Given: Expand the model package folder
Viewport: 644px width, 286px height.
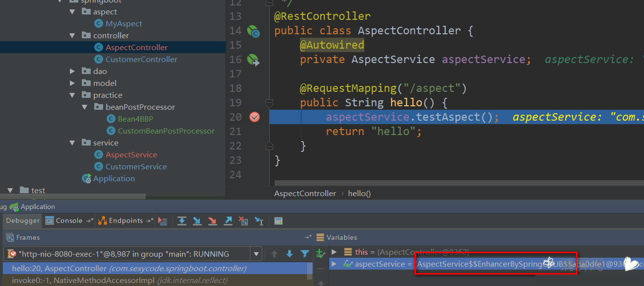Looking at the screenshot, I should tap(73, 83).
